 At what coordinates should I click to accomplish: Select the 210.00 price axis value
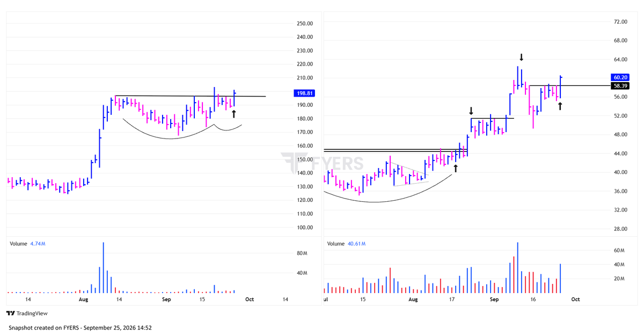(305, 78)
